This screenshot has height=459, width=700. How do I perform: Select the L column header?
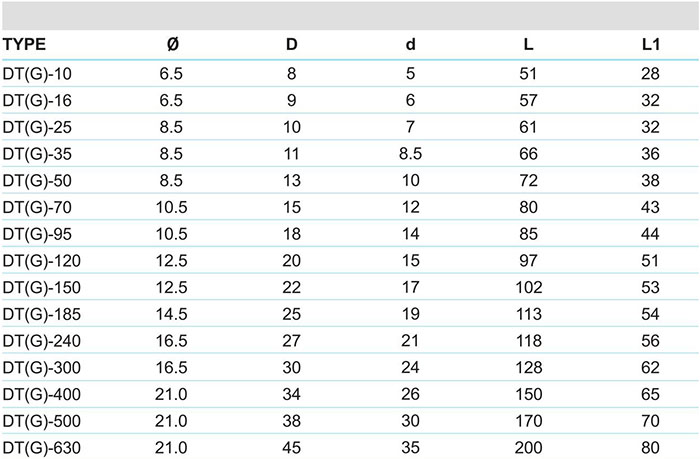coord(528,44)
